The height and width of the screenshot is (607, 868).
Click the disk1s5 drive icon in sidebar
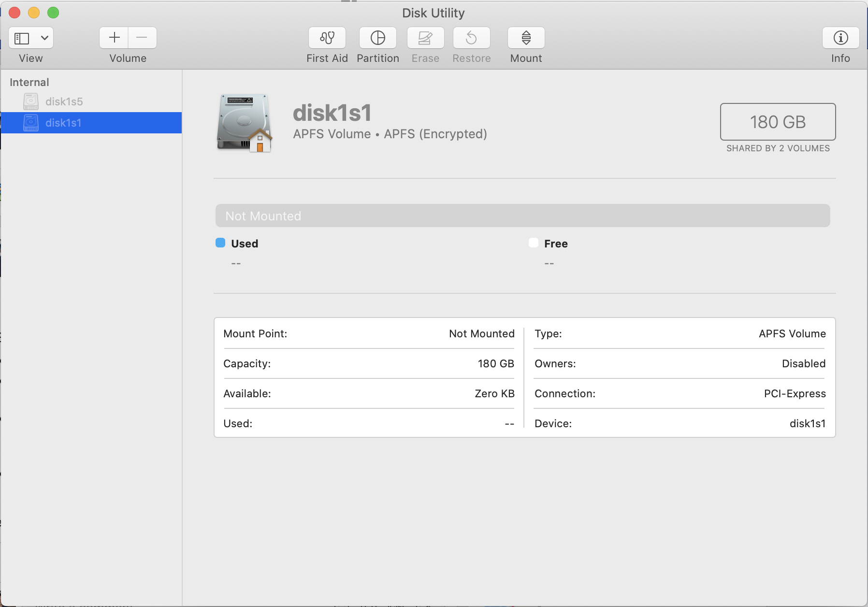pyautogui.click(x=31, y=101)
